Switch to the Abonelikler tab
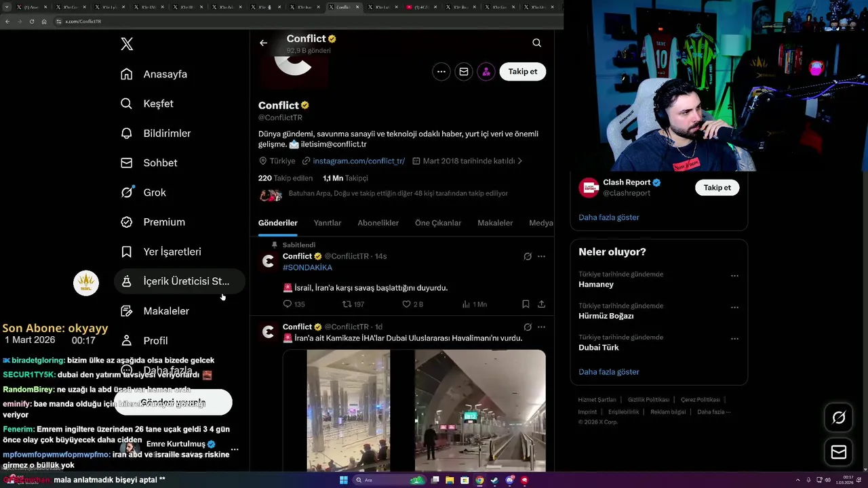The image size is (868, 488). [378, 223]
